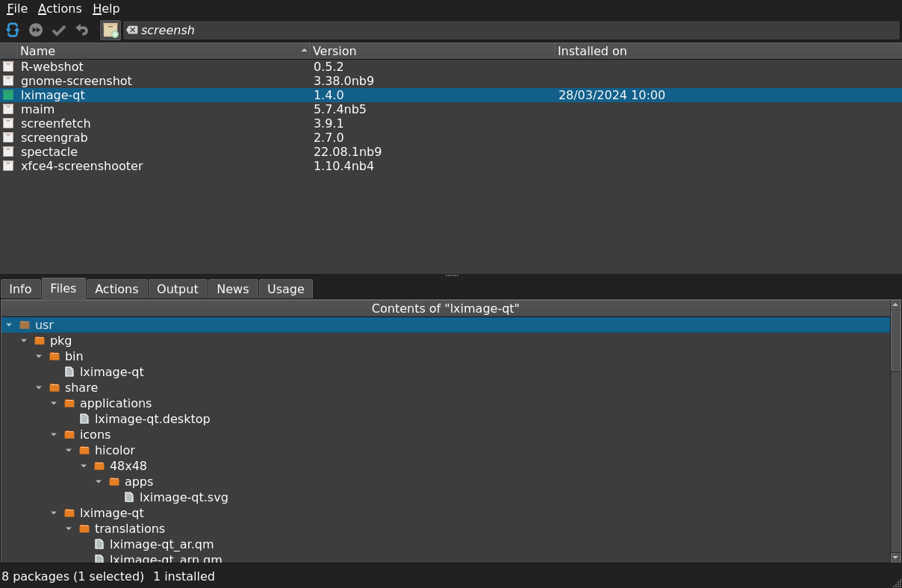The image size is (902, 588).
Task: Sort by Version column header
Action: click(x=432, y=51)
